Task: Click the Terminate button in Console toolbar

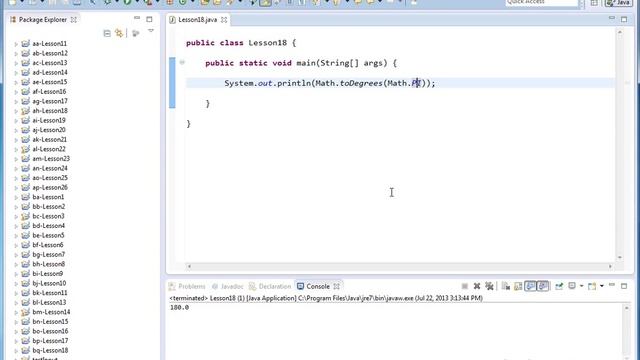Action: (464, 287)
